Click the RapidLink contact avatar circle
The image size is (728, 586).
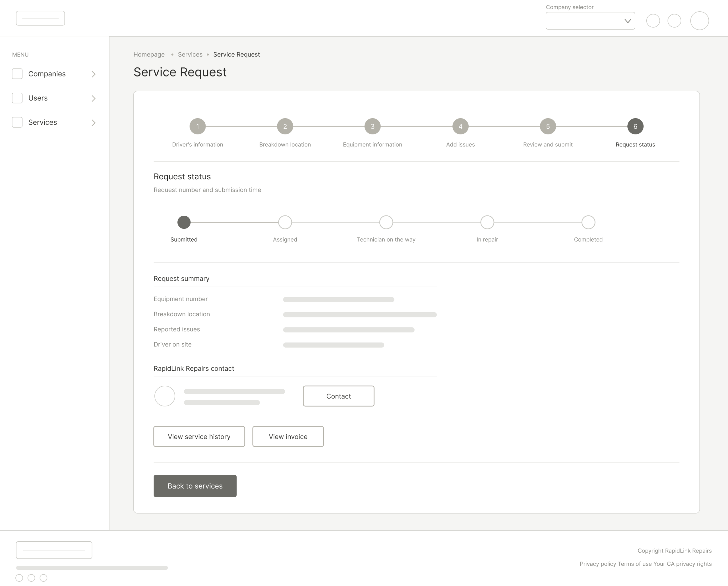(165, 396)
